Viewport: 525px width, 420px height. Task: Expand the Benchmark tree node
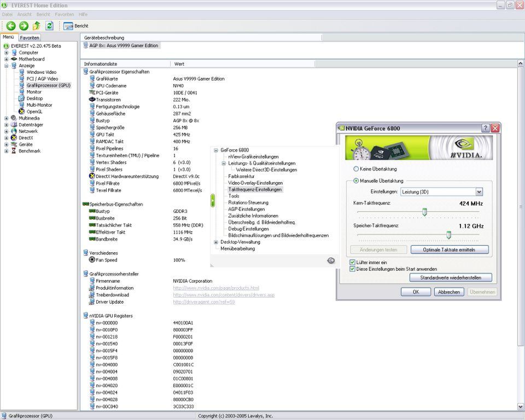[x=7, y=151]
